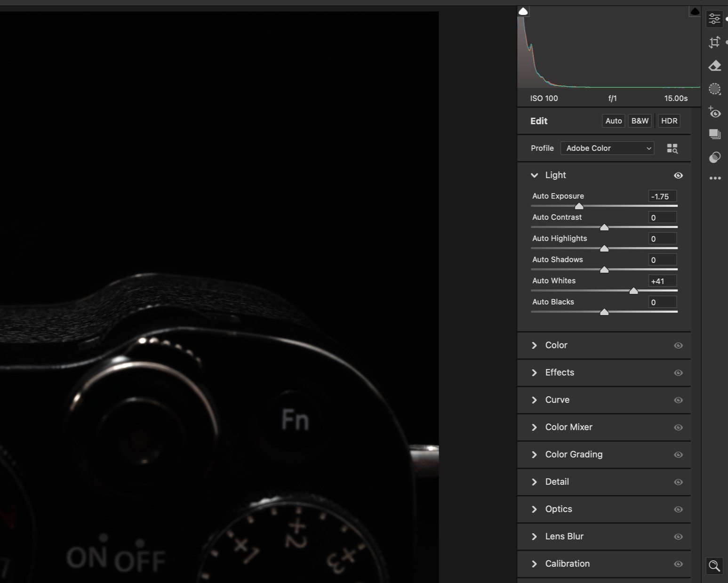Click the Highlights slider handle
The height and width of the screenshot is (583, 728).
pyautogui.click(x=604, y=248)
